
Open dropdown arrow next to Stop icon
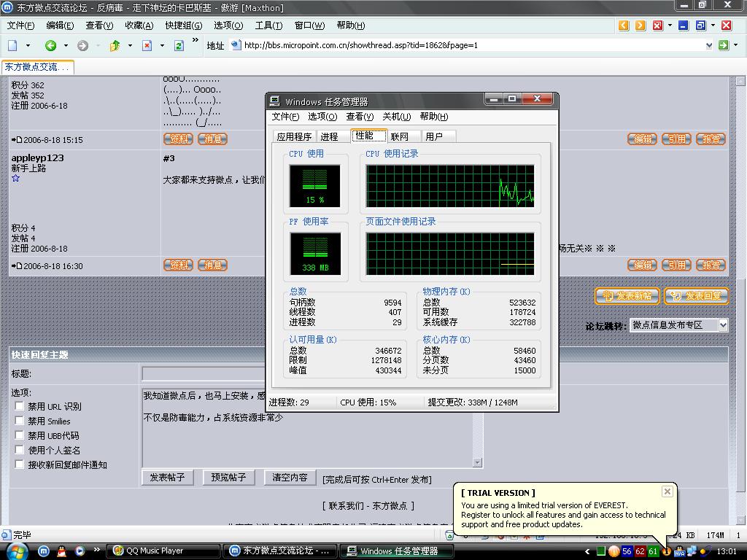(162, 46)
